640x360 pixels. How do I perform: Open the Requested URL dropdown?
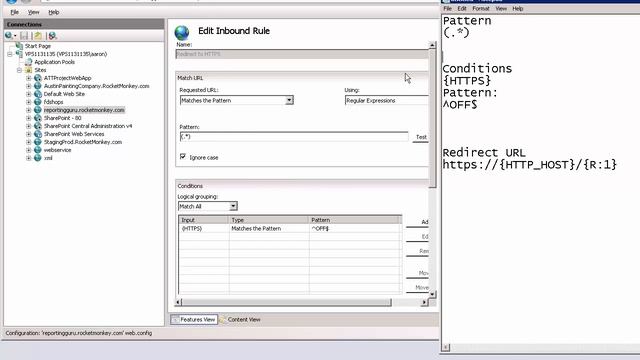coord(289,100)
